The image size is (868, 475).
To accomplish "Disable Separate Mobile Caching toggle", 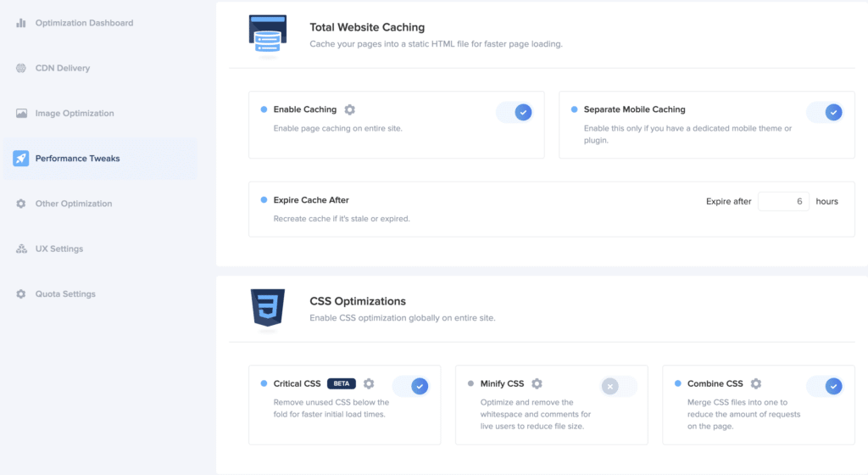I will tap(824, 112).
